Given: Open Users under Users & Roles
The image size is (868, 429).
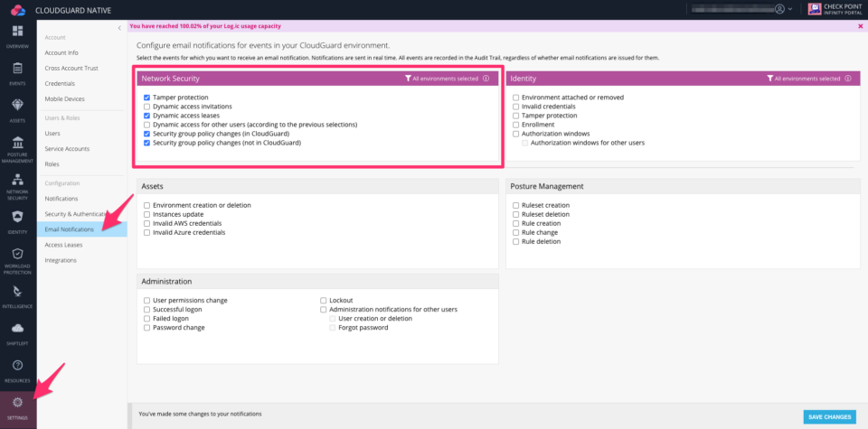Looking at the screenshot, I should tap(52, 134).
